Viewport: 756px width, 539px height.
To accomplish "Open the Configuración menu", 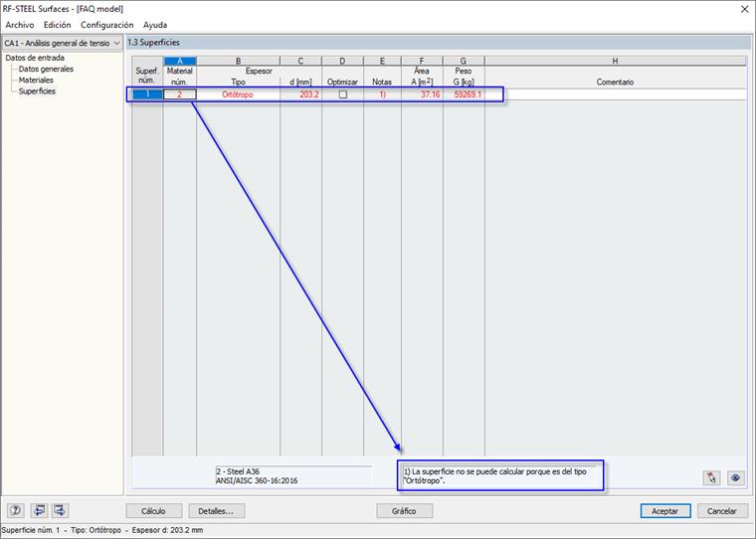I will (107, 25).
